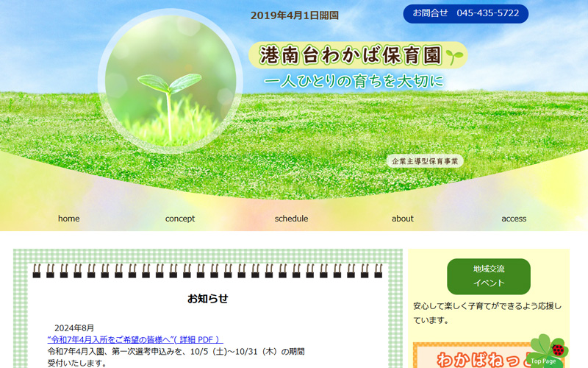Open the home navigation link
The height and width of the screenshot is (368, 588).
coord(68,219)
